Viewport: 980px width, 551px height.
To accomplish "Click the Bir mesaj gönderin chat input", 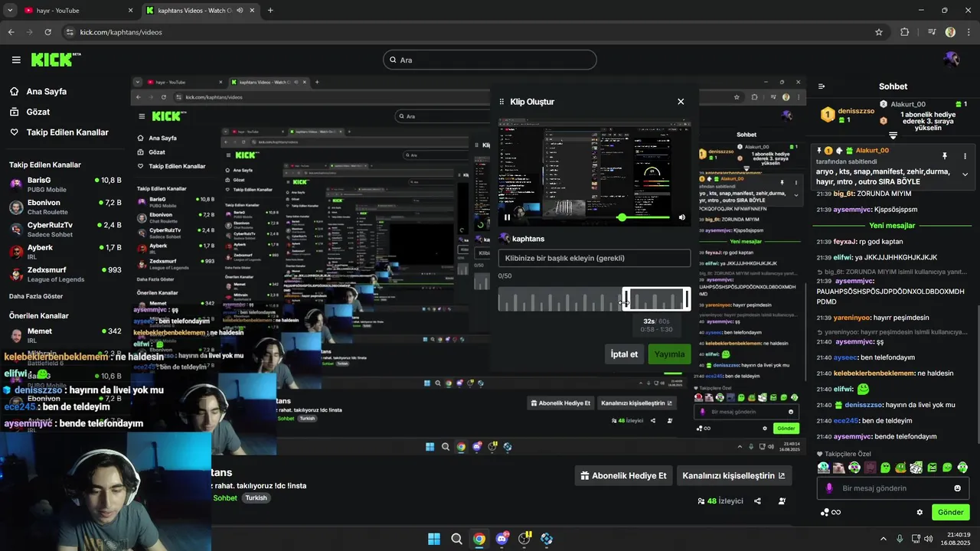I will (893, 488).
